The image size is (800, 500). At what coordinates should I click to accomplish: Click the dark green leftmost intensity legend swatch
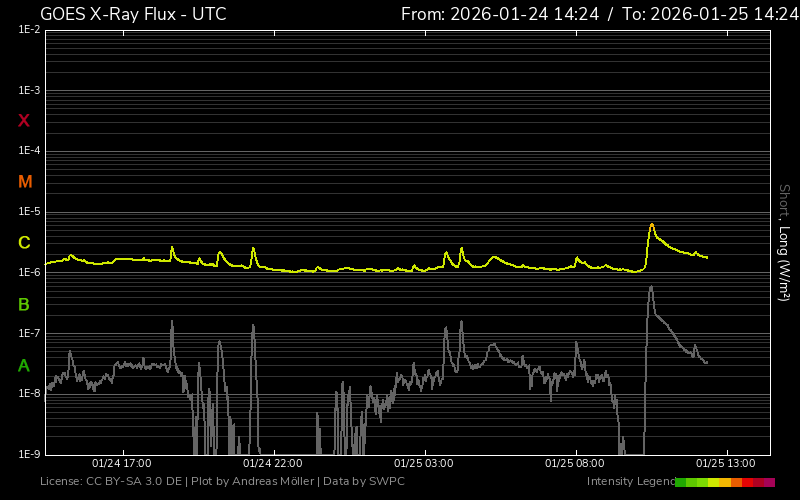point(680,482)
